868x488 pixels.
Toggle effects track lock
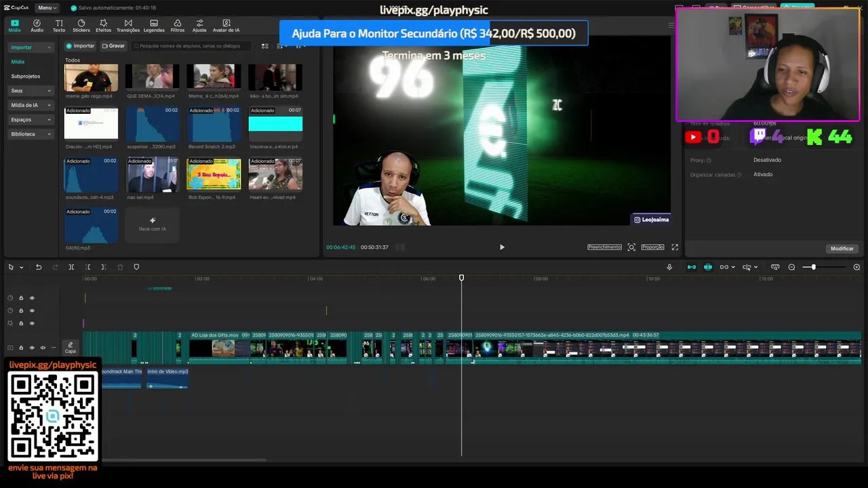[x=21, y=323]
